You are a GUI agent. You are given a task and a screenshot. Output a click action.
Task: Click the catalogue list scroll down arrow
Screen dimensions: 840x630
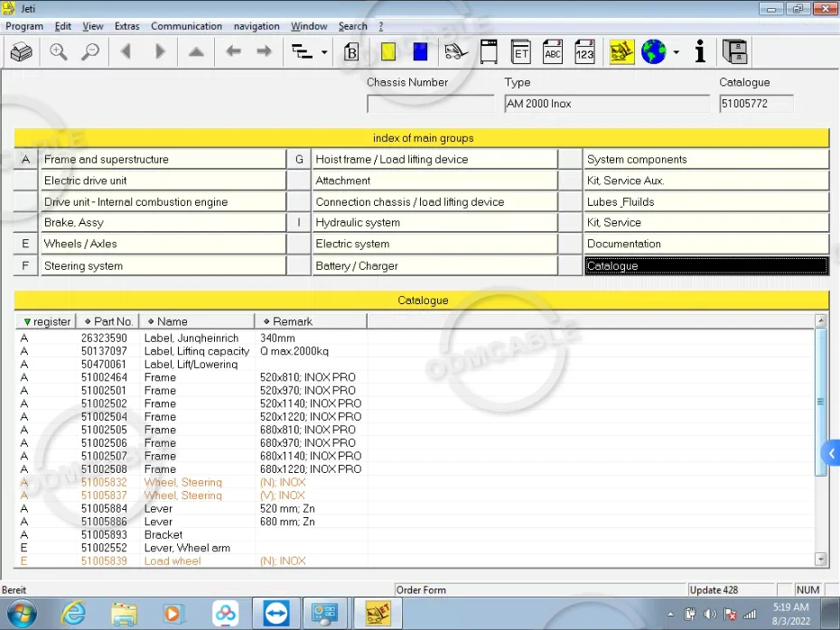pyautogui.click(x=821, y=560)
